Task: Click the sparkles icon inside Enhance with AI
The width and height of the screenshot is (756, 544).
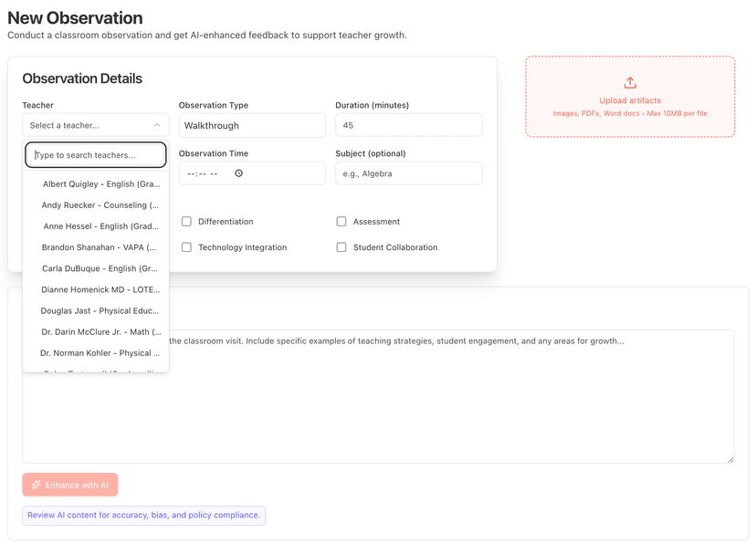Action: click(x=35, y=485)
